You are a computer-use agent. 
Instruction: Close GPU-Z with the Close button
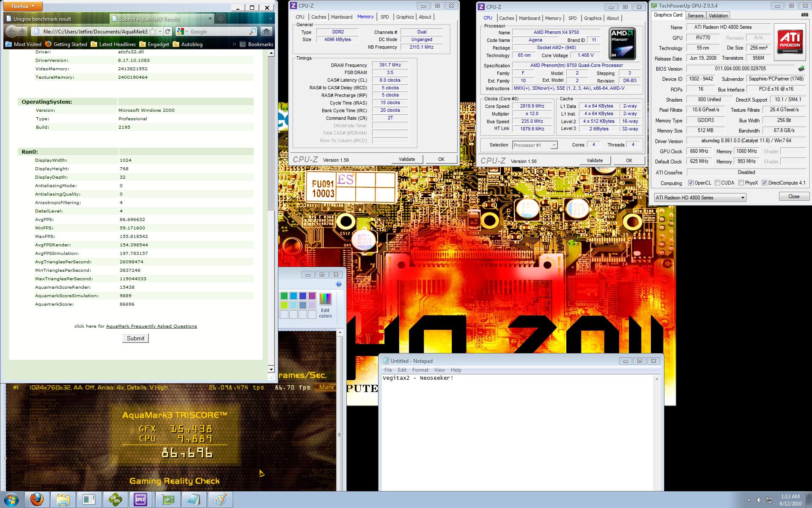[x=794, y=196]
